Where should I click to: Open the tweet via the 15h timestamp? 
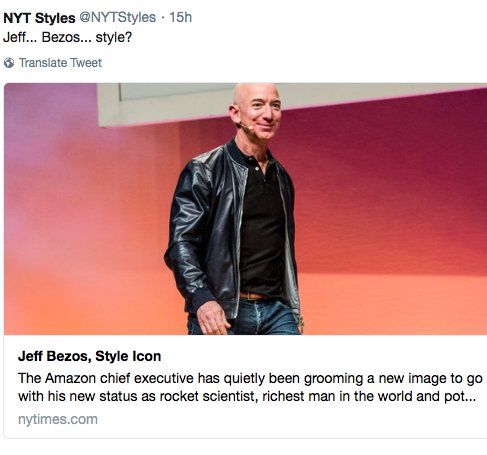point(181,17)
